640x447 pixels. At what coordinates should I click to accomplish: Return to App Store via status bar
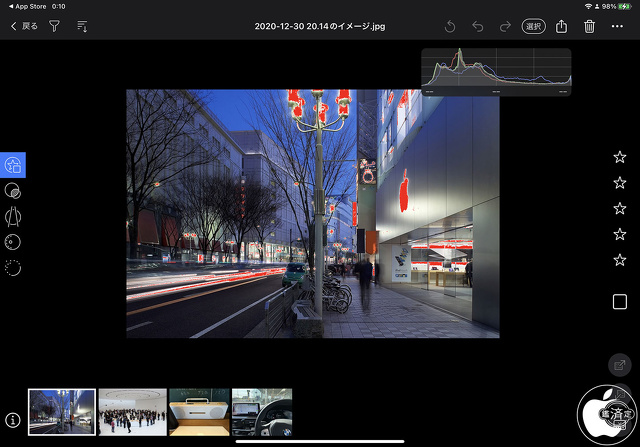coord(27,7)
